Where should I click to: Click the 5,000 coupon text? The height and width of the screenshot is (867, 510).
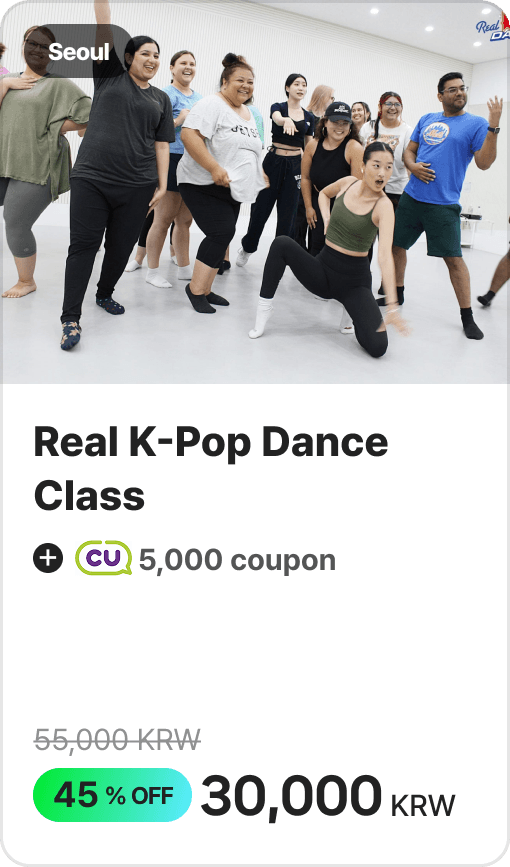[x=237, y=560]
